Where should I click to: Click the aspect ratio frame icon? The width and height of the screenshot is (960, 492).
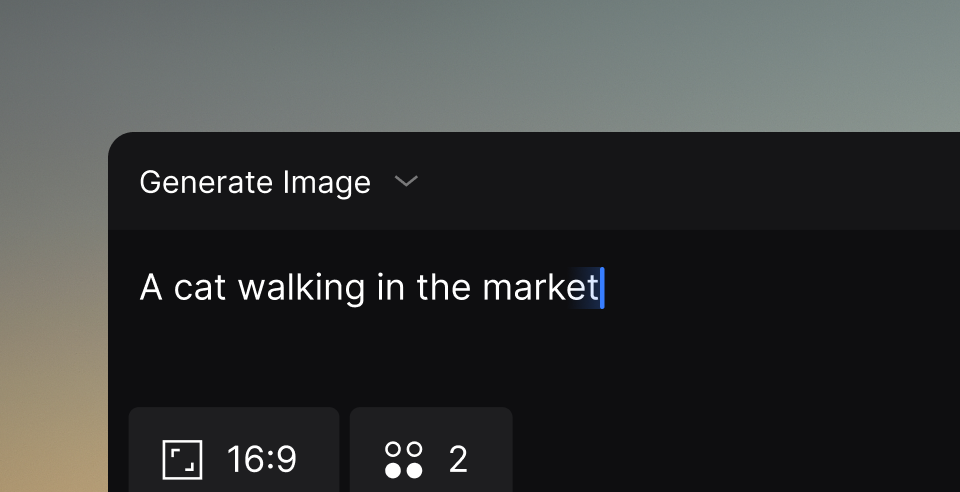(x=182, y=460)
